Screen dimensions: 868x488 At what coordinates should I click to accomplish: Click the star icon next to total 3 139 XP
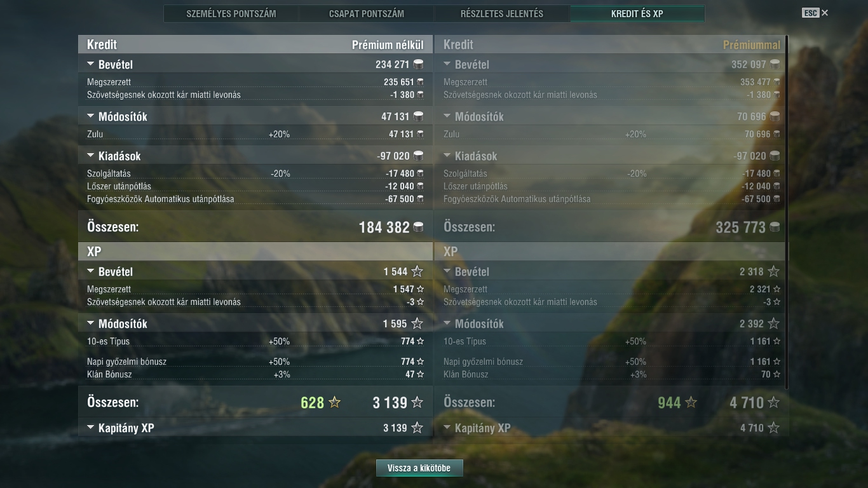(x=417, y=402)
